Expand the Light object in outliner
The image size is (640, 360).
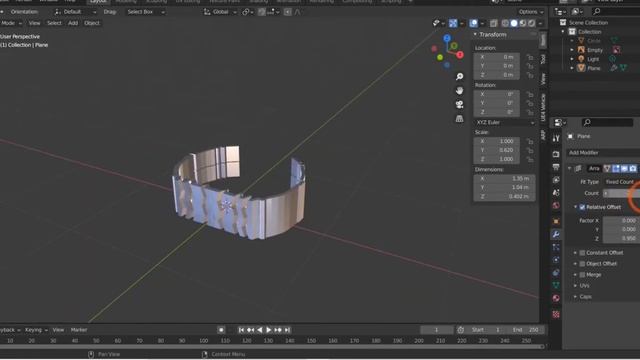pos(572,60)
